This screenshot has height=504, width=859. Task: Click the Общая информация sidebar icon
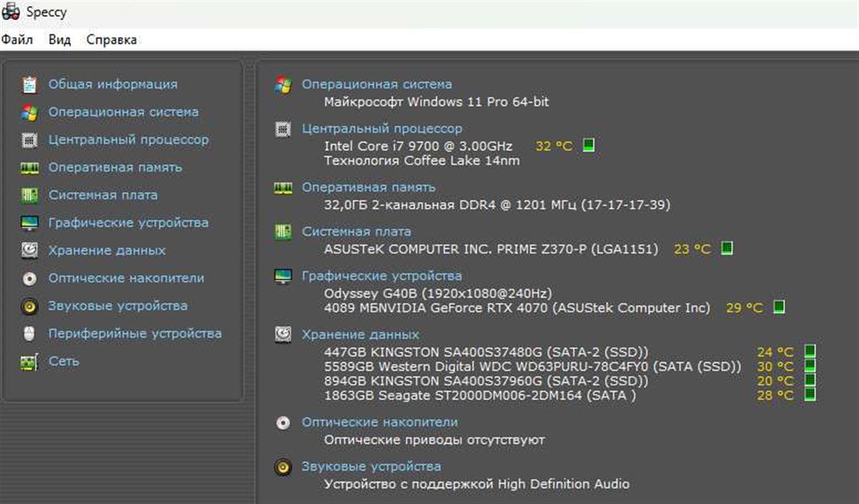(29, 84)
